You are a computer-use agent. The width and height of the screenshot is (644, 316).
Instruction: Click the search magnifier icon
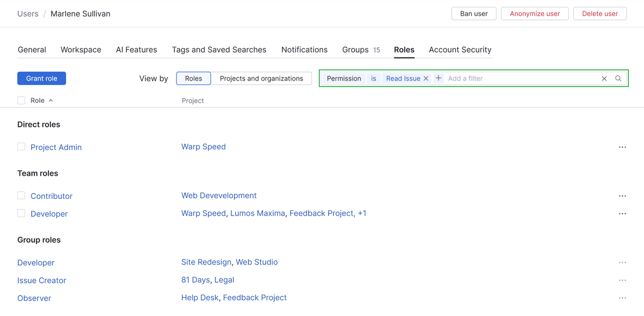click(x=618, y=78)
